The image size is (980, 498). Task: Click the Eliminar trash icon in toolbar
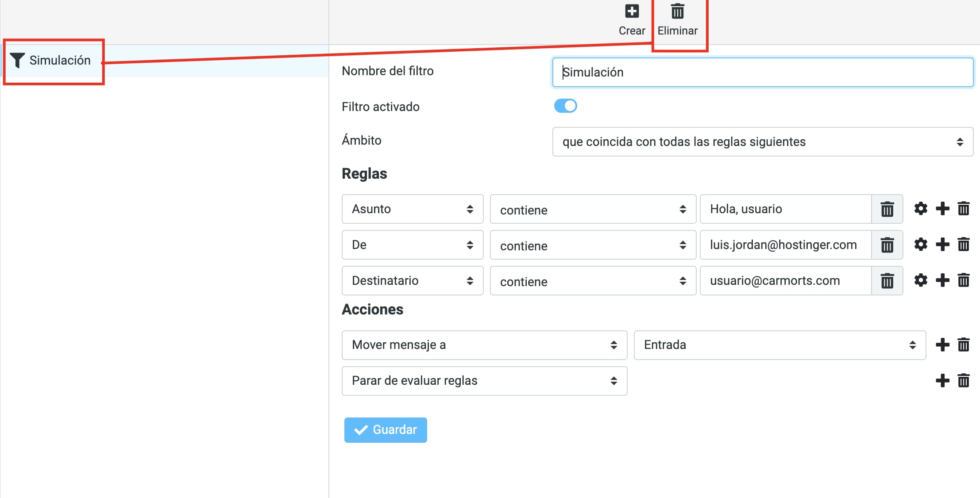[677, 11]
